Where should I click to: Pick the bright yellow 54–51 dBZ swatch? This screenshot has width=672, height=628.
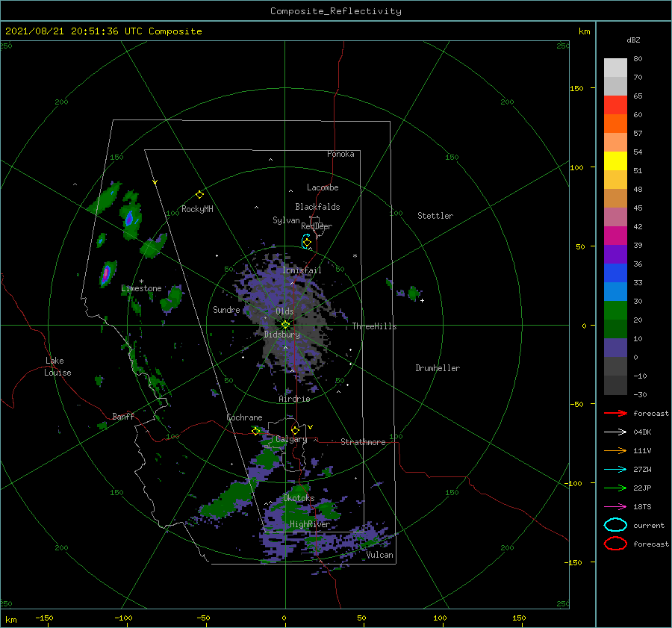point(615,161)
